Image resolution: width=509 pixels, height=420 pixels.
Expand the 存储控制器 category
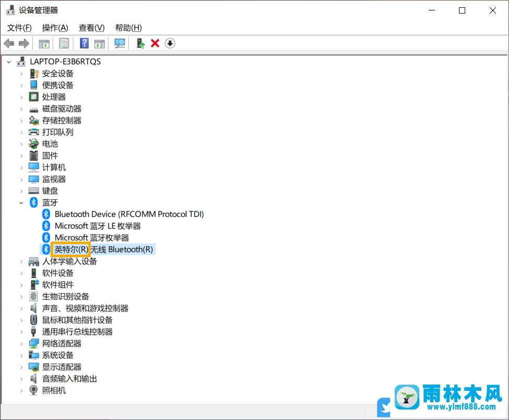click(21, 121)
